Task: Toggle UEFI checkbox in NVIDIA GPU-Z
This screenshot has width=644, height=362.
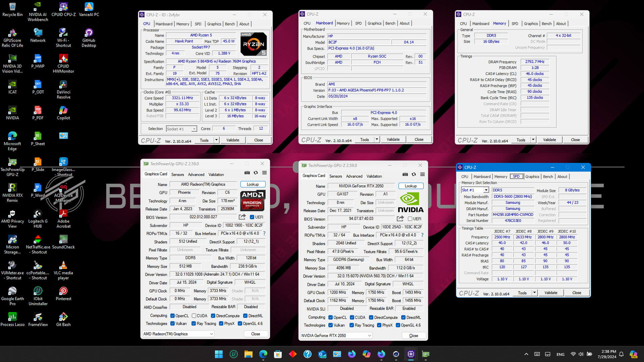Action: click(x=410, y=219)
